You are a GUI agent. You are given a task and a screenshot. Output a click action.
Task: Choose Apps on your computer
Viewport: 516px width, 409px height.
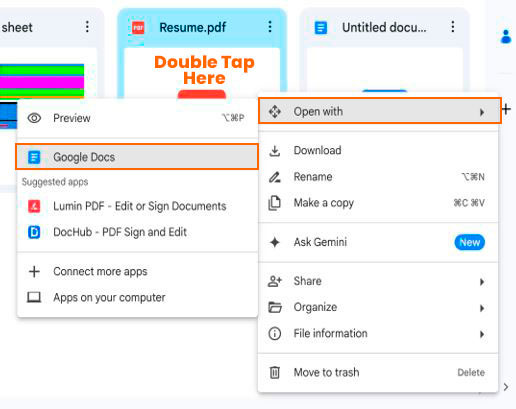[x=137, y=297]
